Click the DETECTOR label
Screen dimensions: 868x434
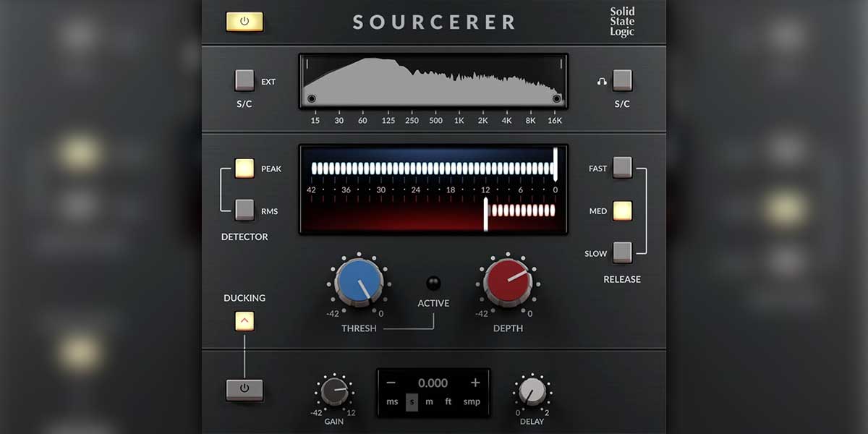244,237
